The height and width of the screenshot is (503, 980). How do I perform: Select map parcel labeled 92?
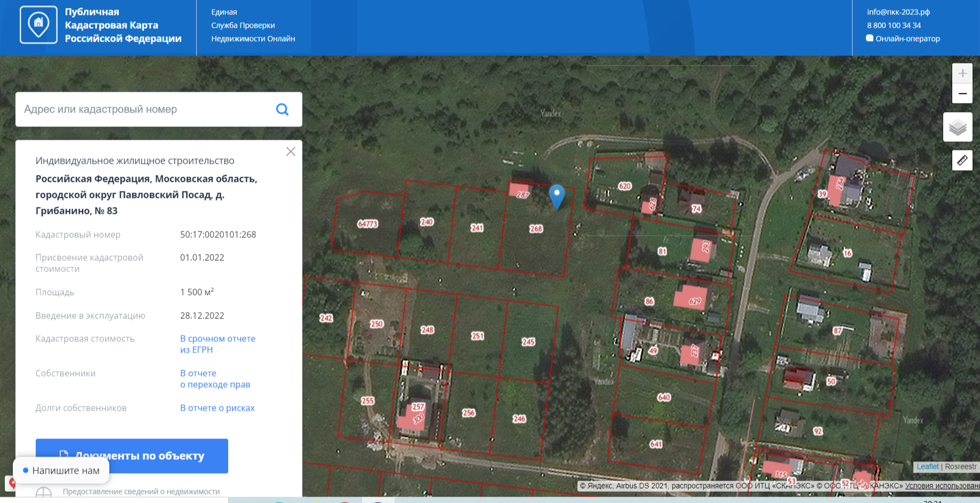pos(818,431)
